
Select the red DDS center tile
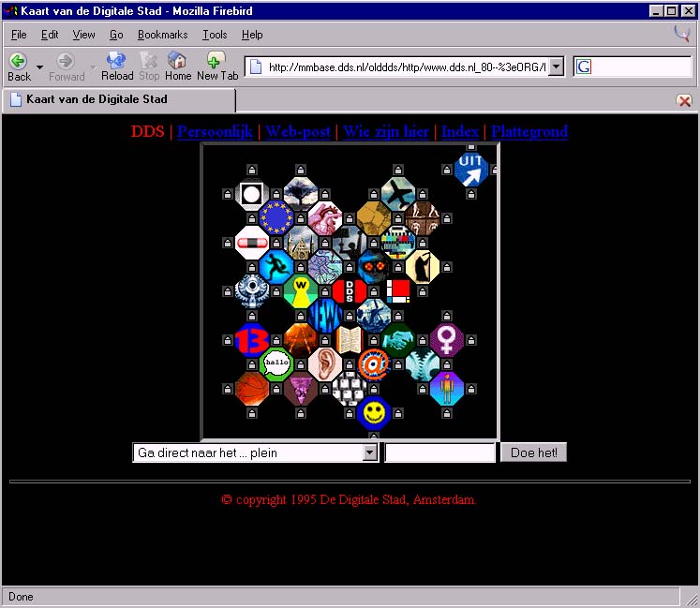click(x=350, y=290)
